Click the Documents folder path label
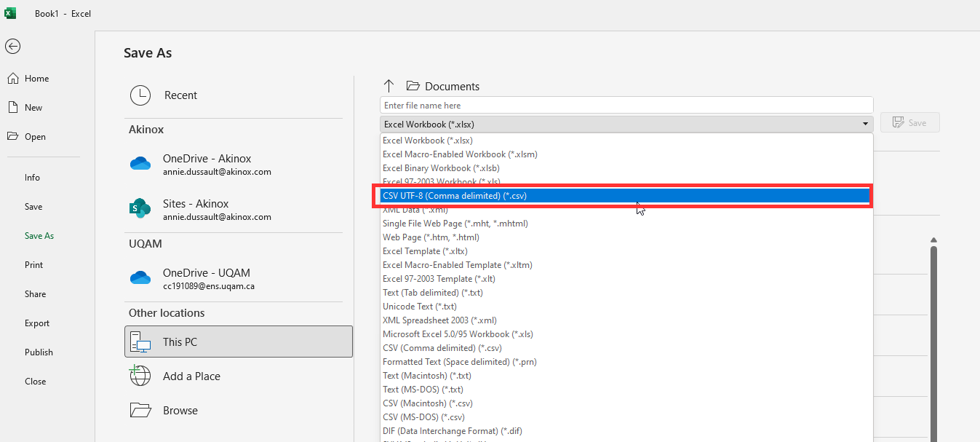This screenshot has height=442, width=980. click(x=453, y=86)
